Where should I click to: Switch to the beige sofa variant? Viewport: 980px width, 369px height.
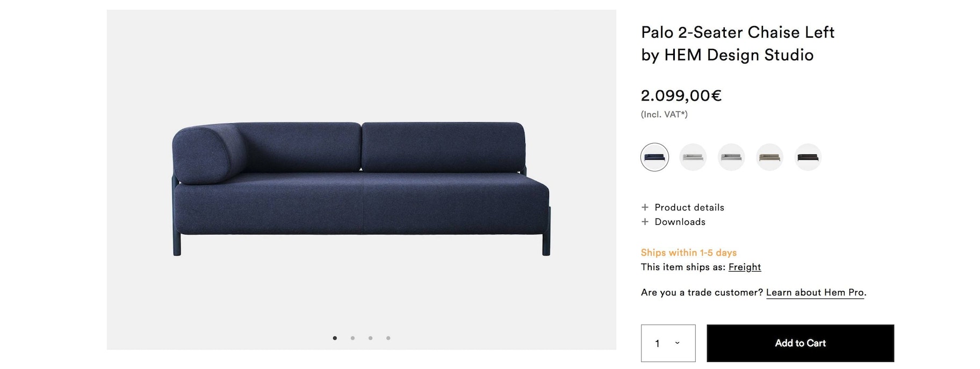(x=769, y=157)
